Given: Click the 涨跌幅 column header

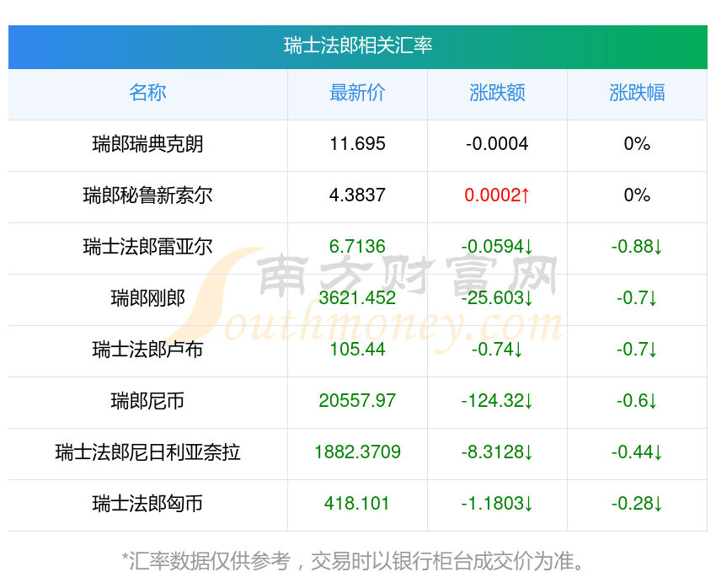Looking at the screenshot, I should coord(637,93).
